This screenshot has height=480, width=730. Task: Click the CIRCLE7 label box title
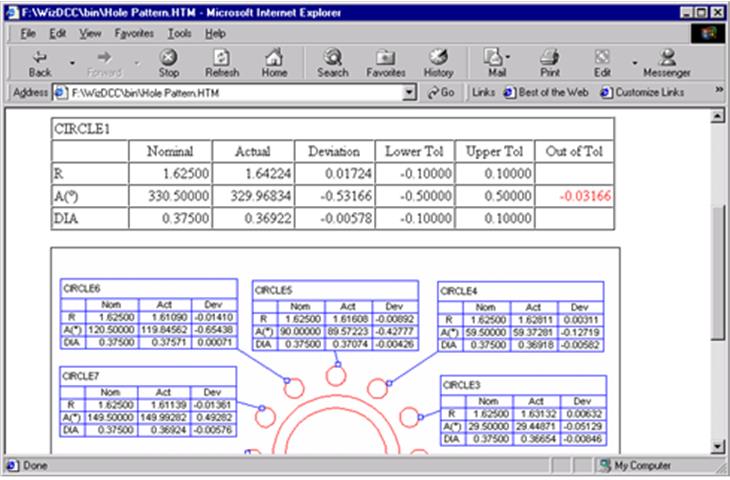click(81, 376)
